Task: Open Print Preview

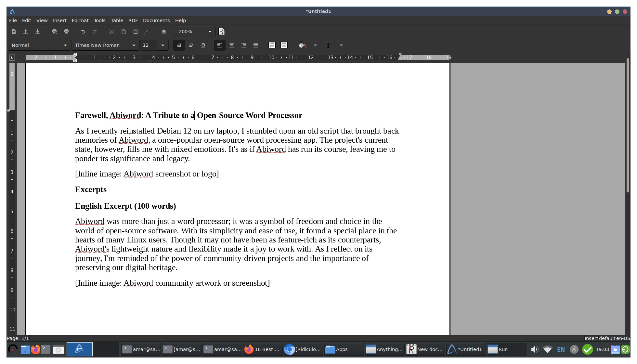Action: (x=54, y=32)
